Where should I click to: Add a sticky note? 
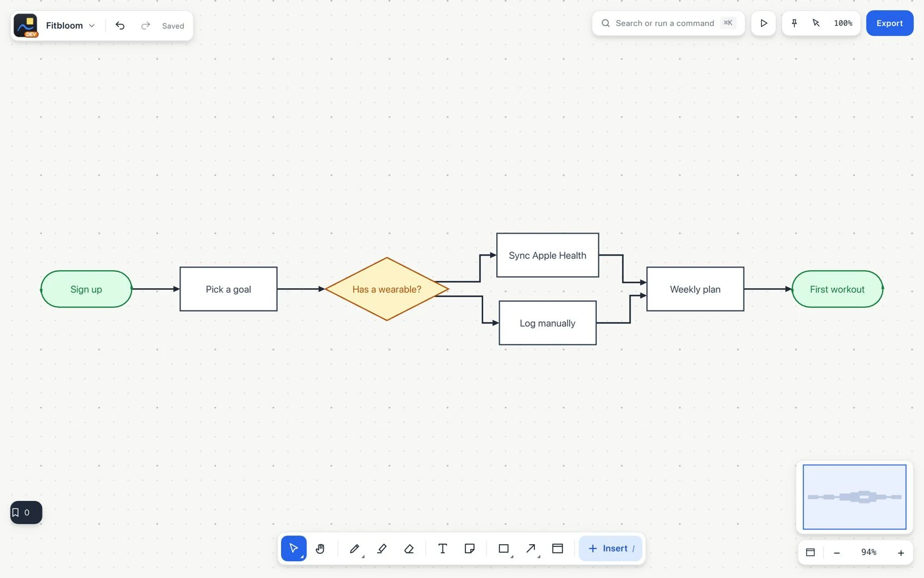coord(470,548)
